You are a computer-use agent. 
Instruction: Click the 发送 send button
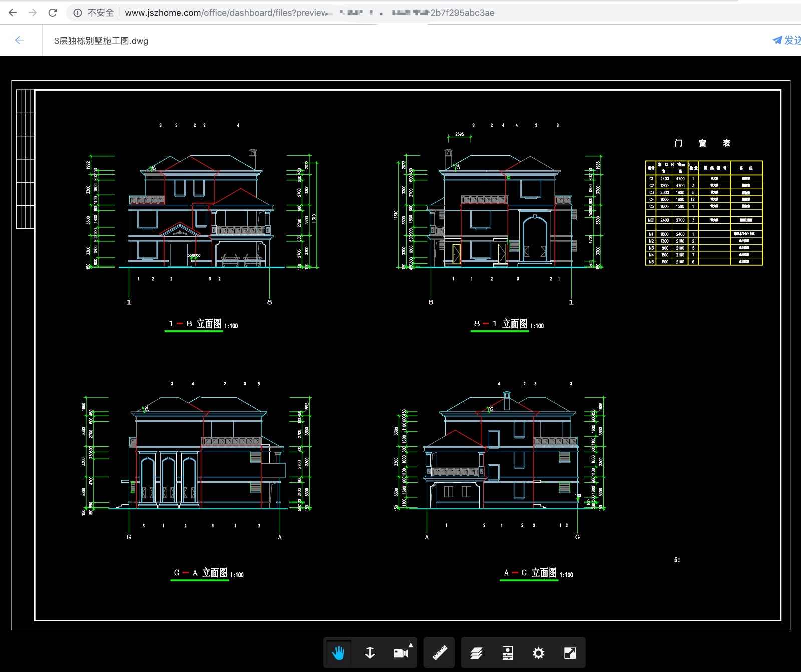click(787, 40)
